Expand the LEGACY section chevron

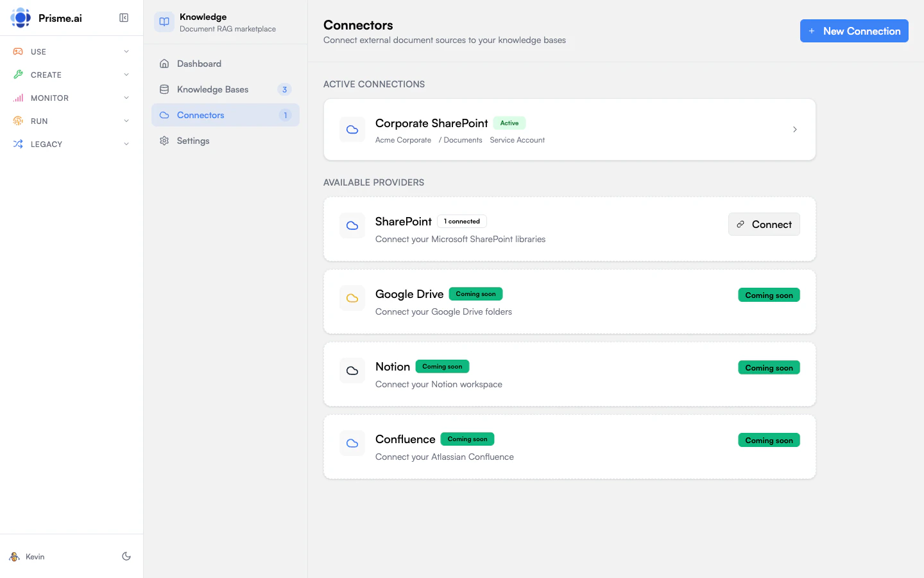point(126,144)
